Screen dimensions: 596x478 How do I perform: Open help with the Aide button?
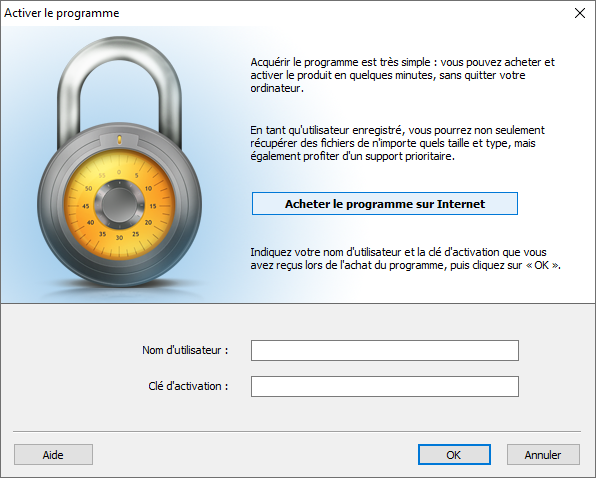53,455
